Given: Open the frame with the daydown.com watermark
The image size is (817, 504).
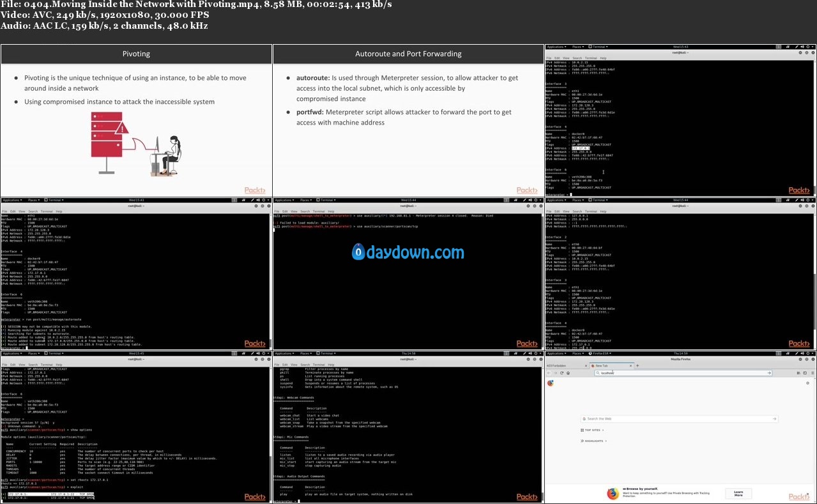Looking at the screenshot, I should point(408,273).
